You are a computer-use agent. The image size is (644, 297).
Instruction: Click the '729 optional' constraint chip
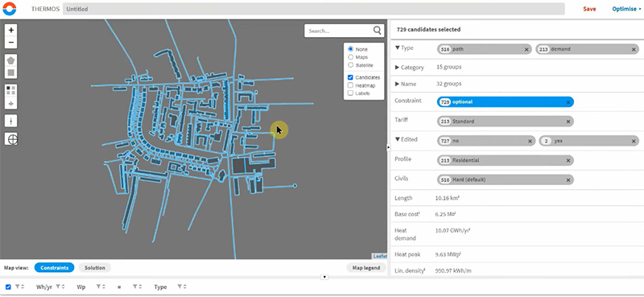(506, 102)
